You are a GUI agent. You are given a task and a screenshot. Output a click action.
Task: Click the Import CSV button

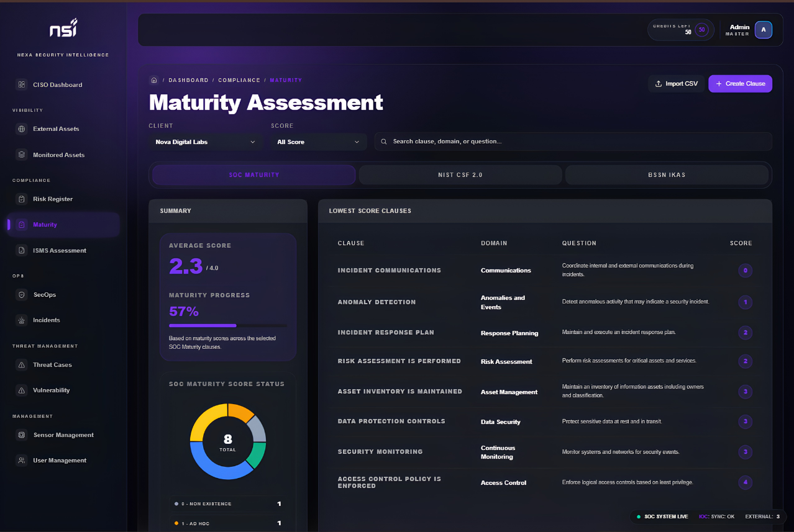tap(676, 84)
